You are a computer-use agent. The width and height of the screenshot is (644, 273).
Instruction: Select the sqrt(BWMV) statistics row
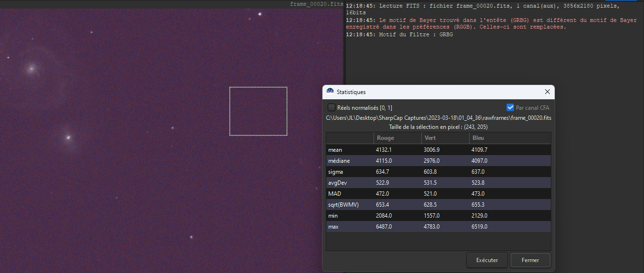pyautogui.click(x=343, y=205)
